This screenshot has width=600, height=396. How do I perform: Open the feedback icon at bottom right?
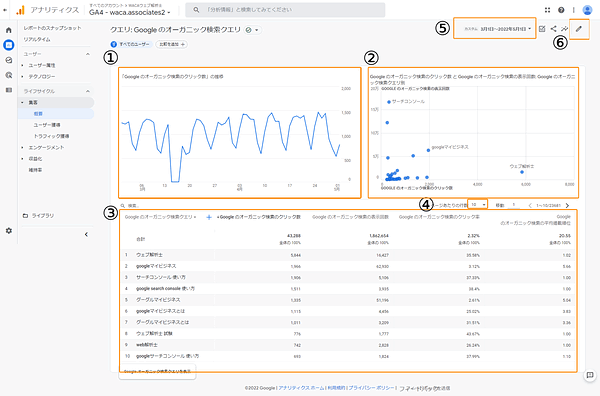[x=590, y=375]
